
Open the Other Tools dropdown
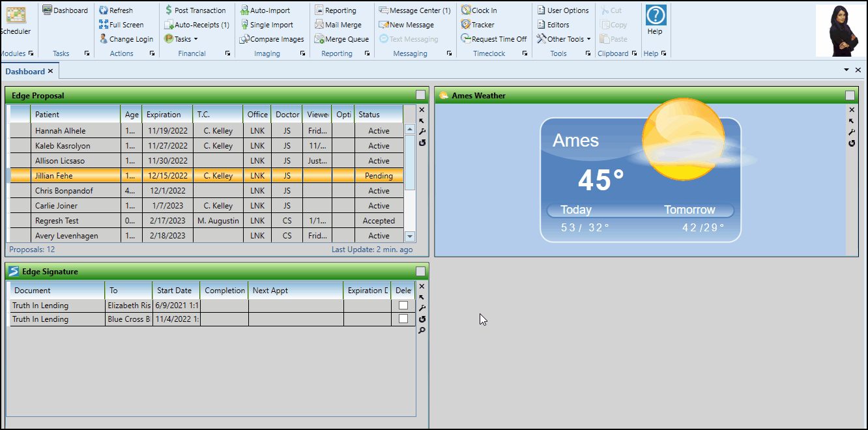click(x=564, y=39)
